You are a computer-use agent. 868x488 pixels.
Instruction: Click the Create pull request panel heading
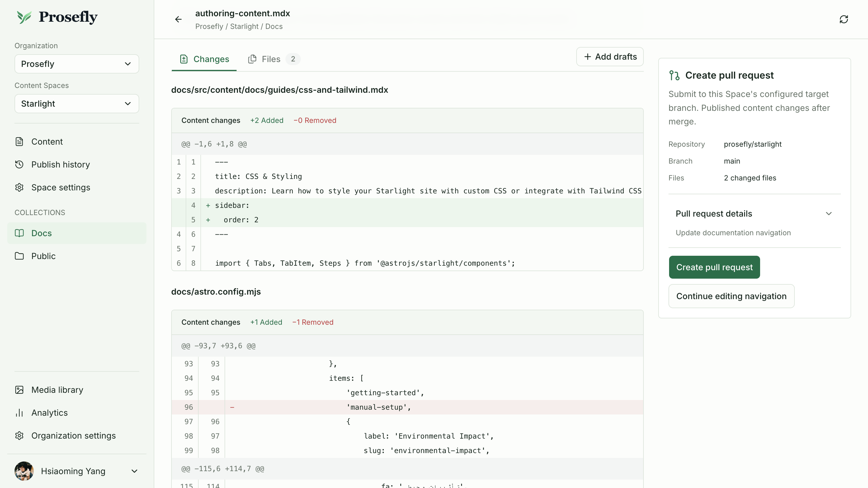click(x=729, y=75)
